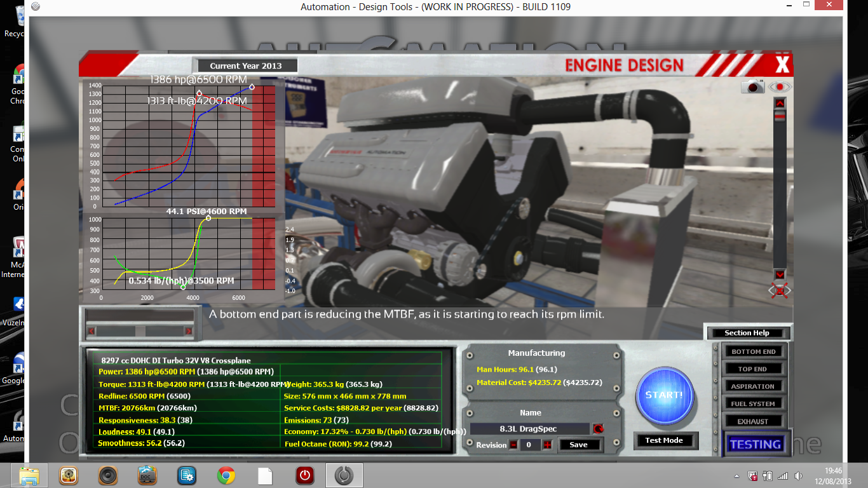Decrease revision number with minus button
Viewport: 868px width, 488px height.
point(513,445)
